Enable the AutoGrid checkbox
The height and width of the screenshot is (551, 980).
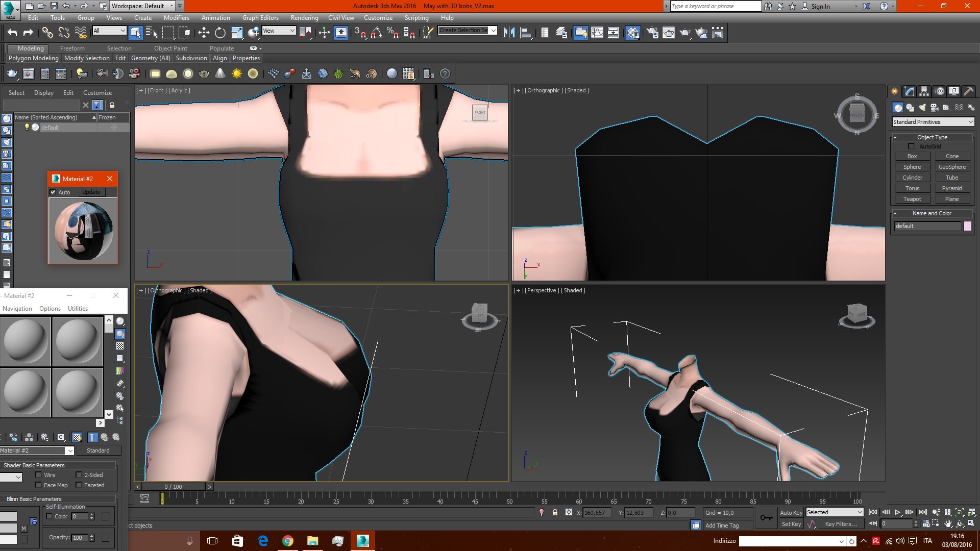click(911, 146)
